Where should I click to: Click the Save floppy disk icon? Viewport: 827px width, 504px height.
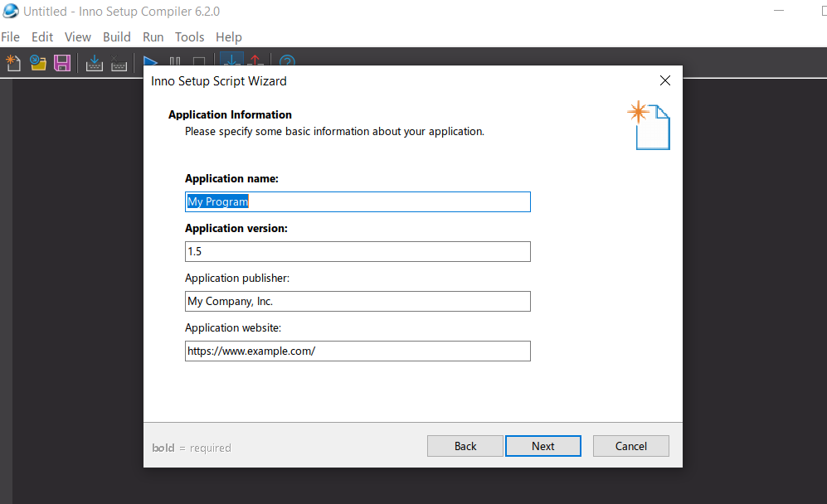pos(62,63)
